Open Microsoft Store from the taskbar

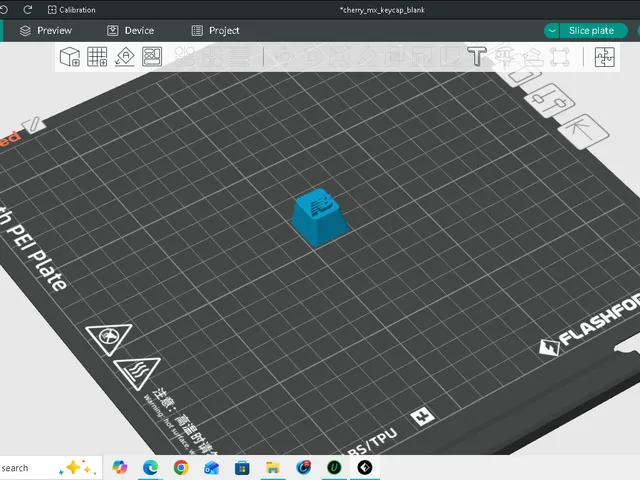pyautogui.click(x=242, y=467)
